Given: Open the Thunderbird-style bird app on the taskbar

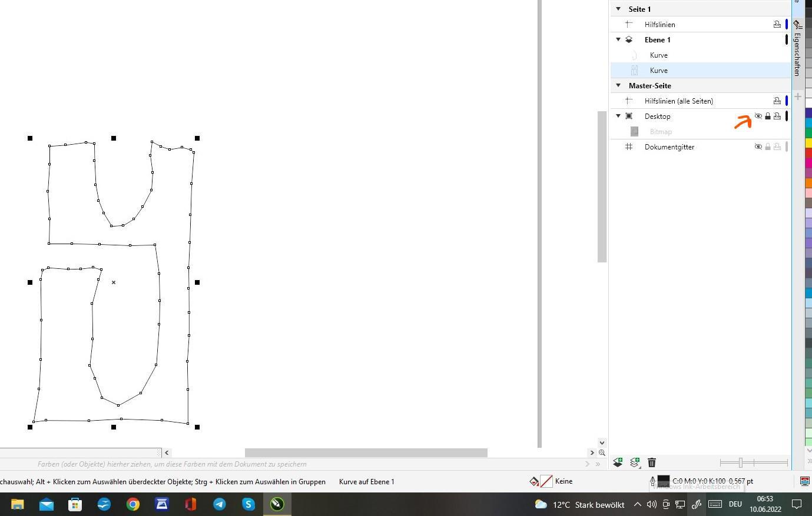Looking at the screenshot, I should coord(104,504).
